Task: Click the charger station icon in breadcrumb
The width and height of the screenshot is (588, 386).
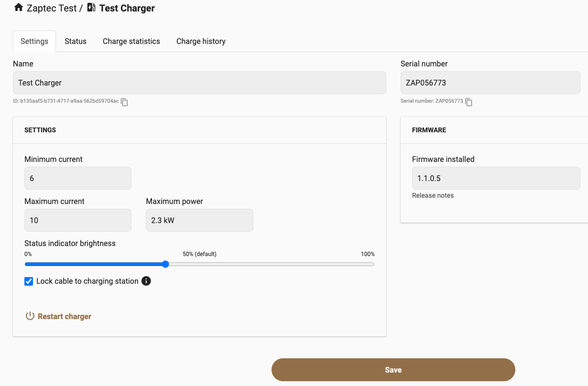Action: point(91,8)
